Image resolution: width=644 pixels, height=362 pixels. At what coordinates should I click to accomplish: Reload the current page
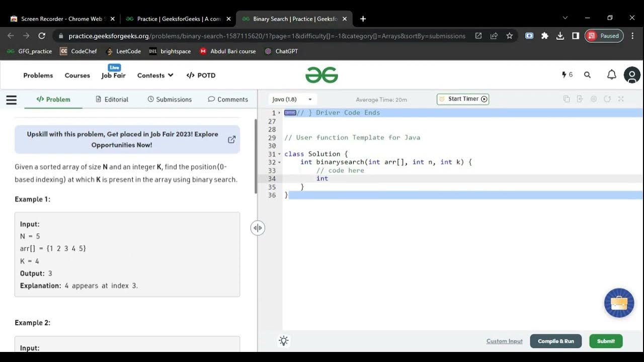[42, 36]
